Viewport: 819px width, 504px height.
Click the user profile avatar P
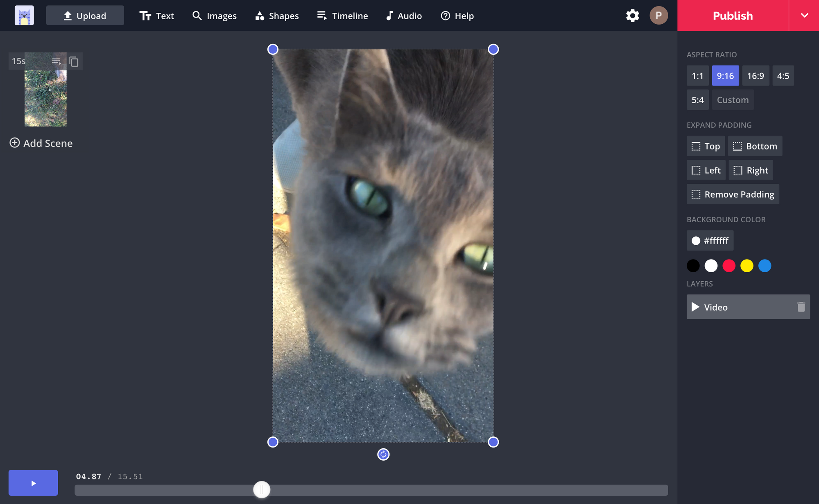(x=658, y=16)
